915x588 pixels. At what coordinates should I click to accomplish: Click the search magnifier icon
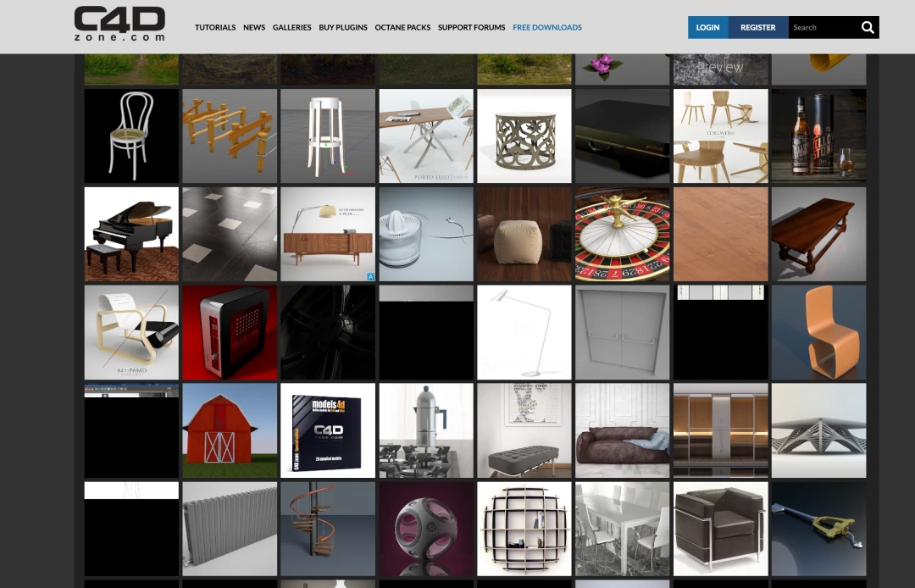coord(868,27)
